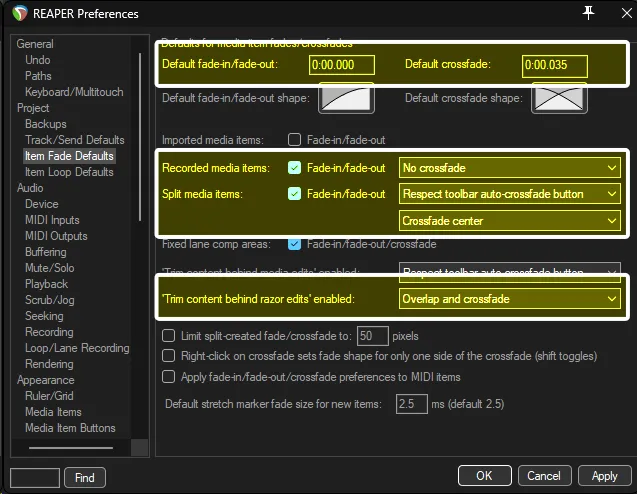Open the default fade-in/fade-out shape selector
This screenshot has width=637, height=494.
pos(346,98)
